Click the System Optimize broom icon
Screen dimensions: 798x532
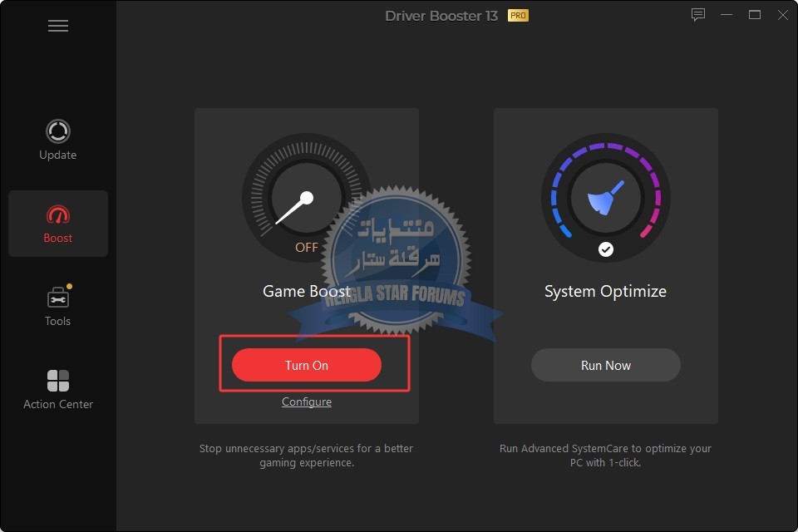click(605, 199)
